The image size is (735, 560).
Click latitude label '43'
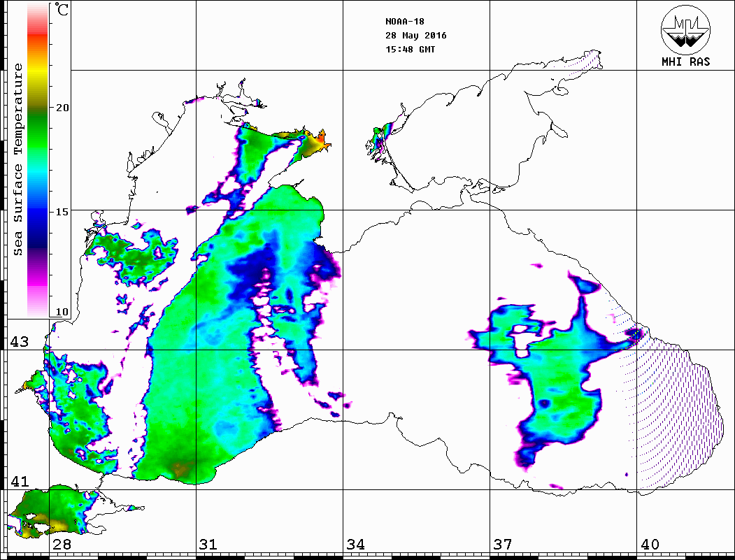point(19,342)
